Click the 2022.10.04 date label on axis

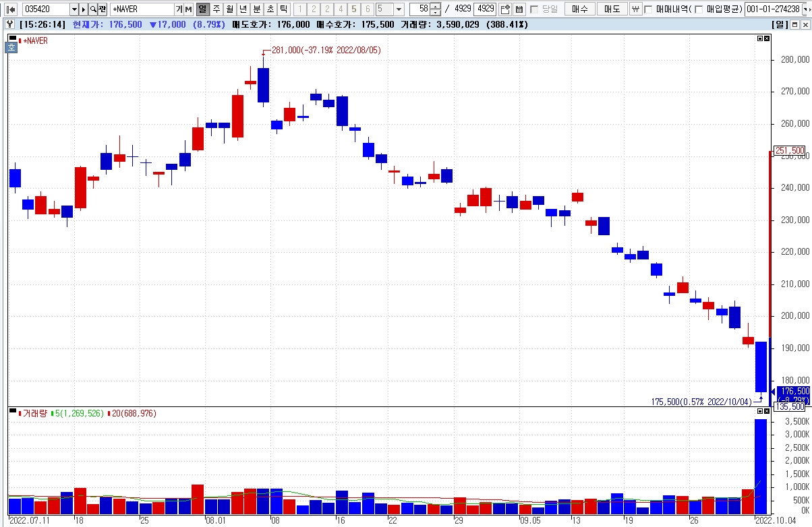pyautogui.click(x=775, y=521)
